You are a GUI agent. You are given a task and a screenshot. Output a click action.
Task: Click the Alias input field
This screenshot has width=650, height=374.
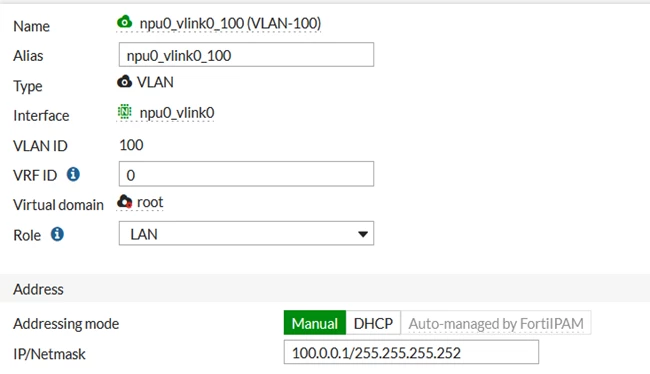[x=246, y=54]
